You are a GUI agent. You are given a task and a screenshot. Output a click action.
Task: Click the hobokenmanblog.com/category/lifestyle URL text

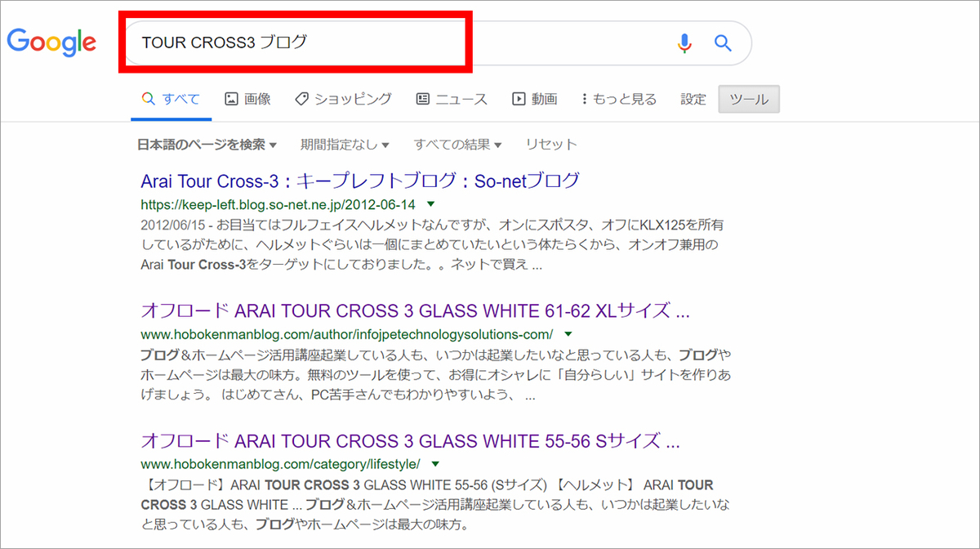pos(280,464)
